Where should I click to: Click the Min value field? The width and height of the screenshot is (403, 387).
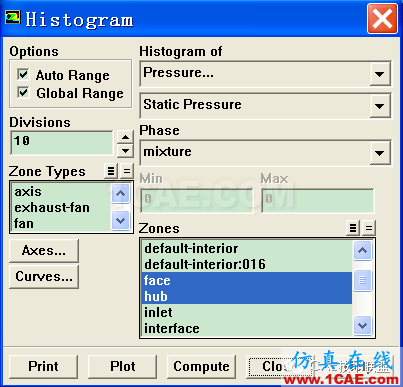(x=197, y=201)
